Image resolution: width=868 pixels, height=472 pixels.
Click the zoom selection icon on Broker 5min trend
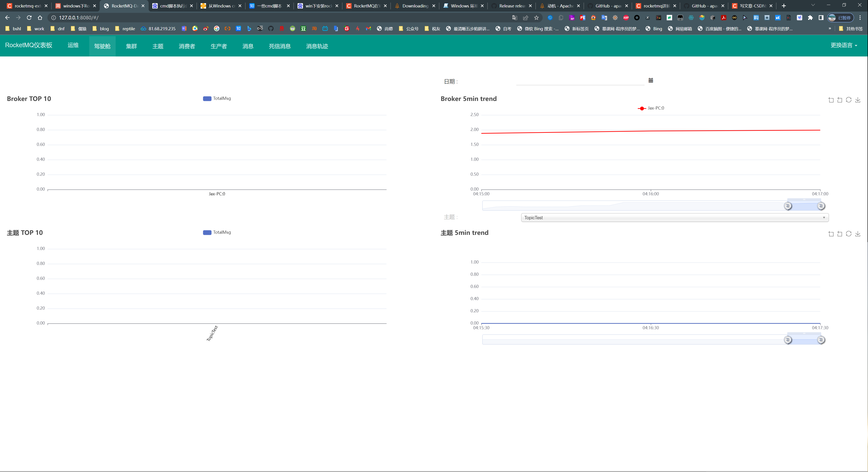(x=831, y=100)
